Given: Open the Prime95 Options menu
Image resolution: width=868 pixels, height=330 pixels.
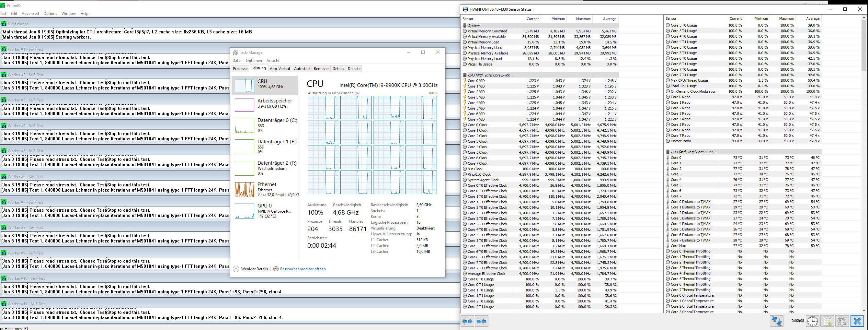Looking at the screenshot, I should point(50,14).
